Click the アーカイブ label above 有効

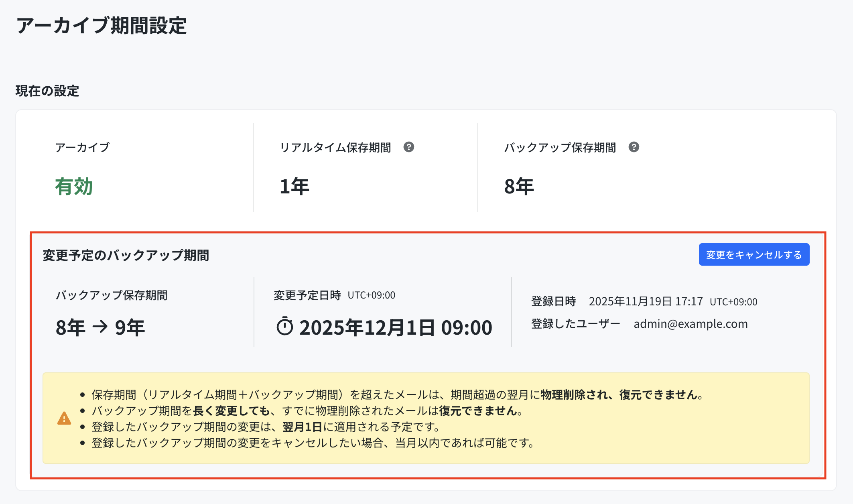pos(82,147)
